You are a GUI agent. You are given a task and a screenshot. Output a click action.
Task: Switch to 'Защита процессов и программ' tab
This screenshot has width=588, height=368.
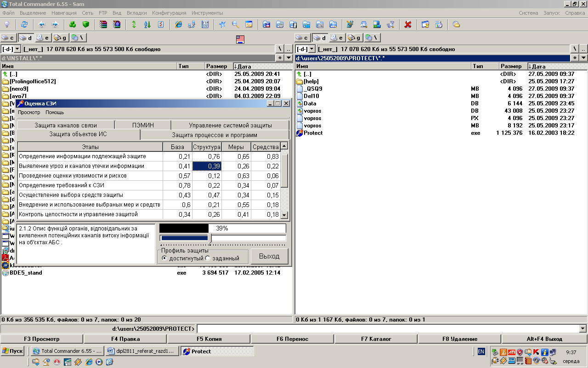click(x=214, y=135)
